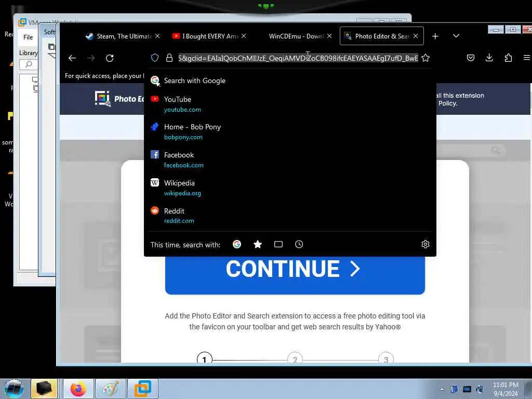The width and height of the screenshot is (532, 399).
Task: Click the Photo Editor logo on page
Action: [119, 99]
